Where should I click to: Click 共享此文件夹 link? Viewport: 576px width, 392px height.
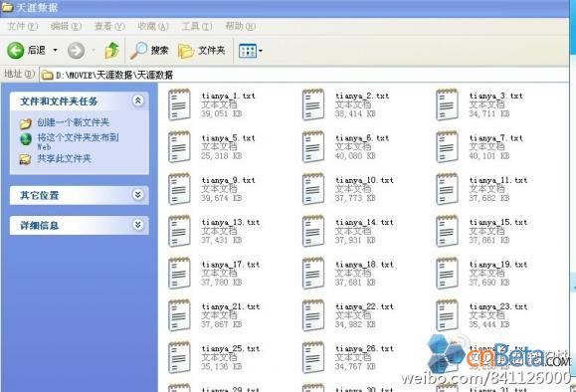point(64,159)
